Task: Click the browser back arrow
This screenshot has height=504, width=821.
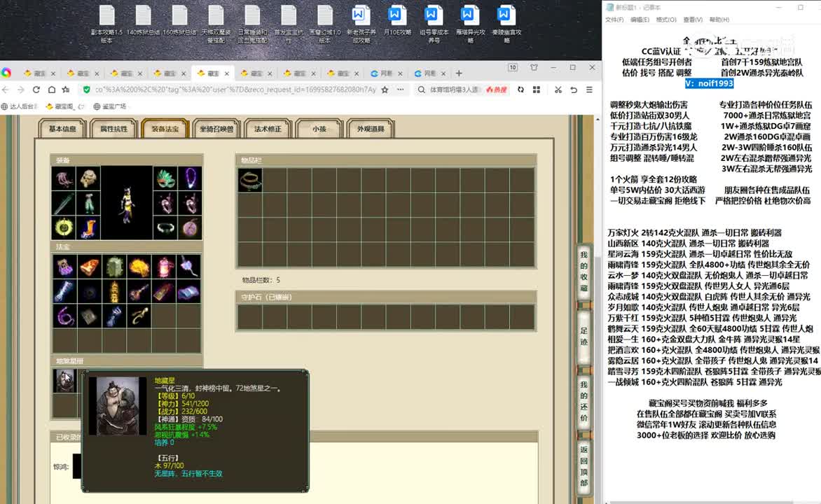Action: coord(6,90)
